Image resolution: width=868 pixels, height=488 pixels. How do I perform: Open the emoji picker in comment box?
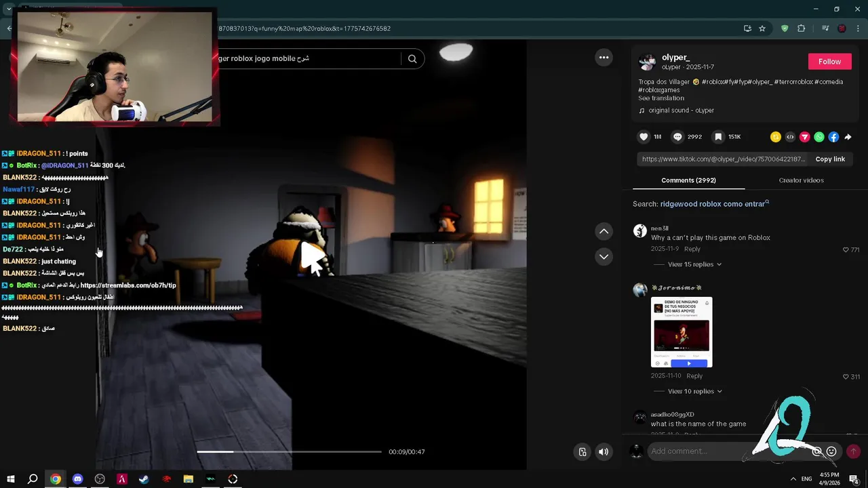pos(831,451)
